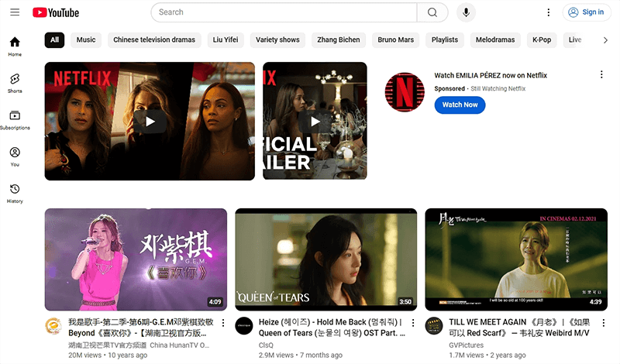Visit China HunanTV channel name link

coord(139,345)
